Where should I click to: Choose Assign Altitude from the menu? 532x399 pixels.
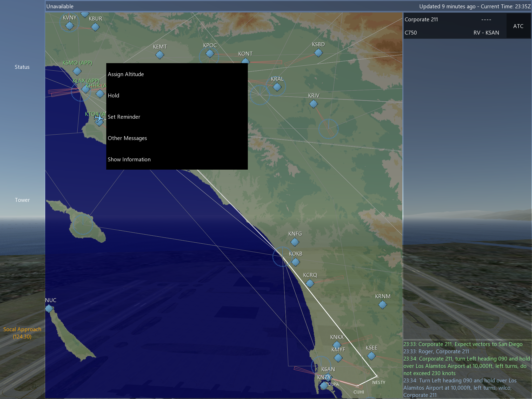click(x=126, y=74)
